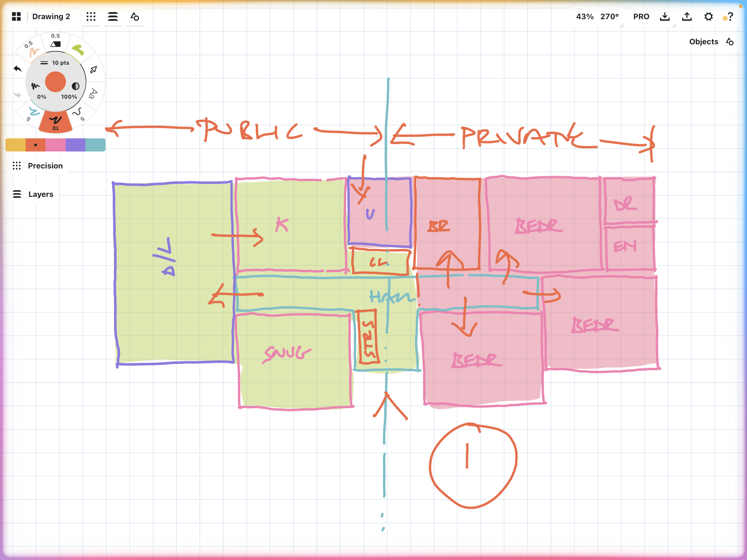Open the import download icon
747x560 pixels.
[x=665, y=17]
